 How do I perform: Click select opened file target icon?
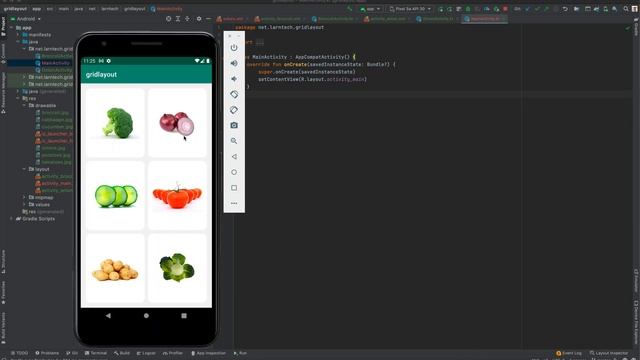pos(169,19)
